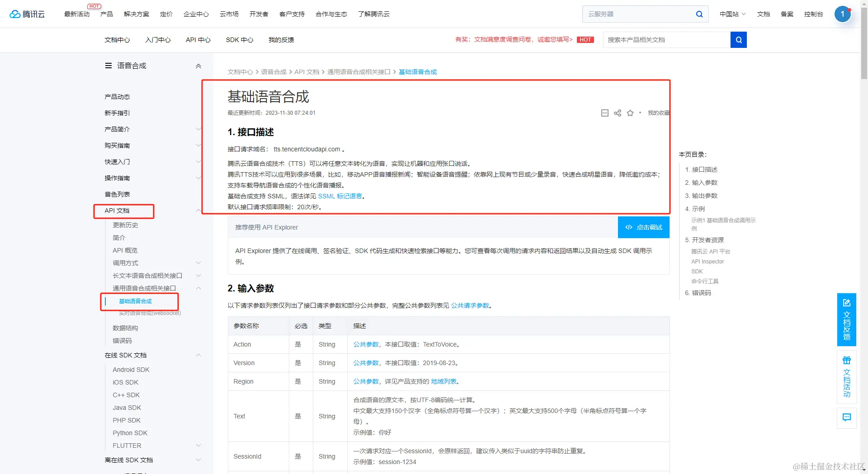Viewport: 868px width, 474px height.
Task: Open the 最新活动 menu
Action: click(77, 14)
